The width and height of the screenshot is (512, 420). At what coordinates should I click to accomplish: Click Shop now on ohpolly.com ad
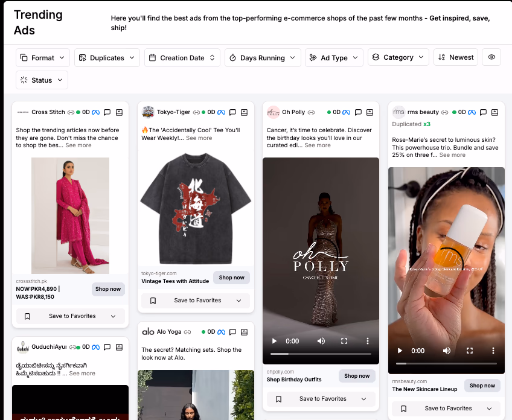click(x=357, y=376)
